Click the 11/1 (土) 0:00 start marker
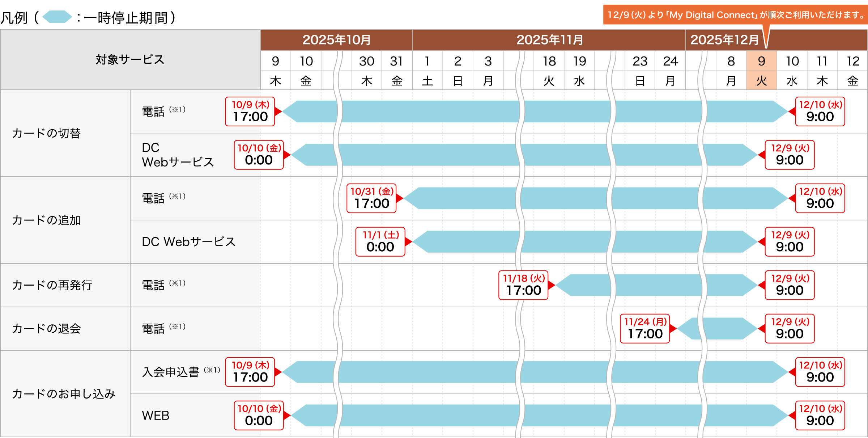This screenshot has width=868, height=438. tap(380, 242)
